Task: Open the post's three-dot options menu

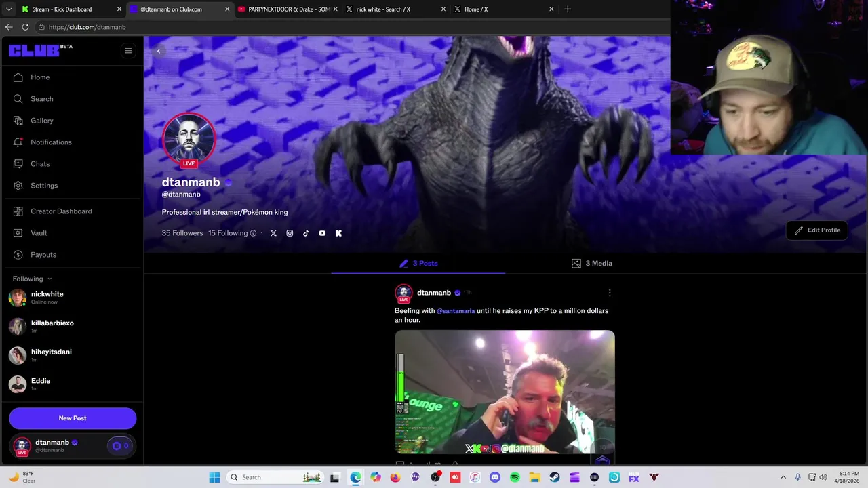Action: click(x=610, y=293)
